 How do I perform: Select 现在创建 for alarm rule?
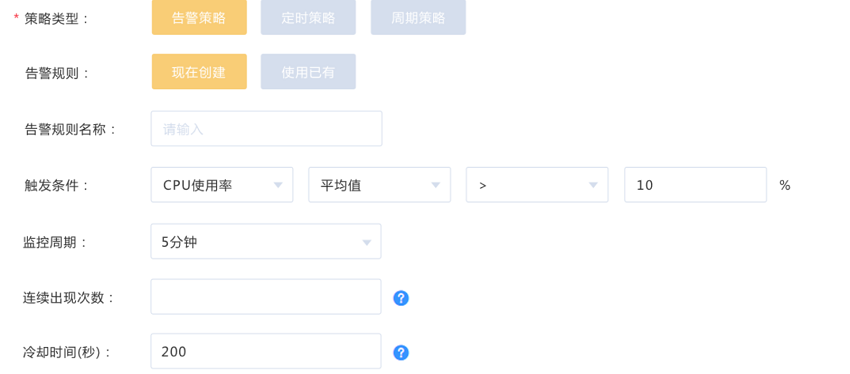(199, 72)
